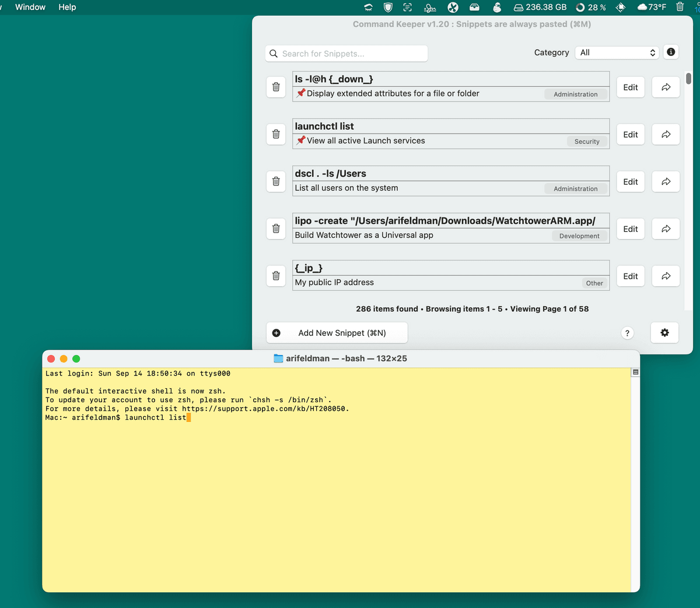Click trash icon for 'dscl . -ls /Users' snippet
Image resolution: width=700 pixels, height=608 pixels.
point(276,181)
